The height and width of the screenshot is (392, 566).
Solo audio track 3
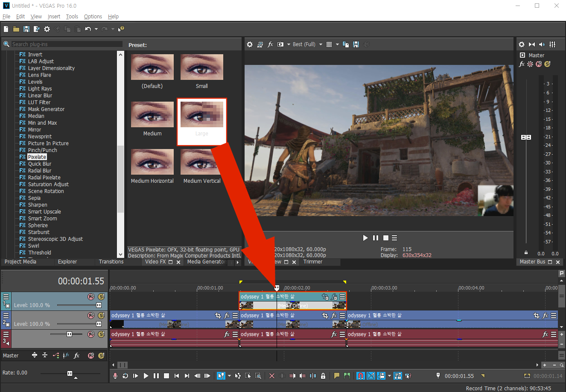(101, 334)
